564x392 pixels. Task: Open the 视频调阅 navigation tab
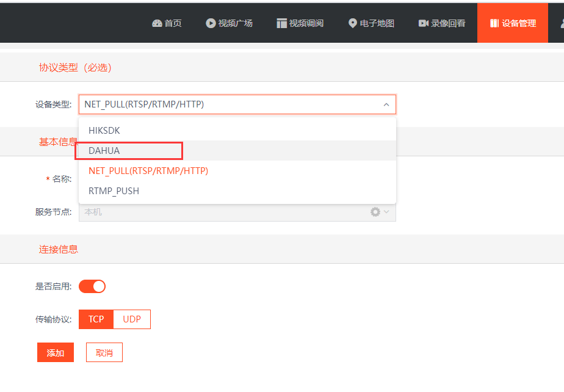click(300, 23)
